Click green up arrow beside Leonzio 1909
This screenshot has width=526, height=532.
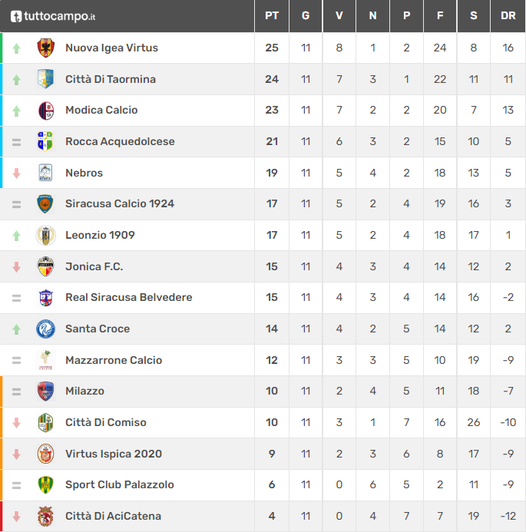[16, 235]
